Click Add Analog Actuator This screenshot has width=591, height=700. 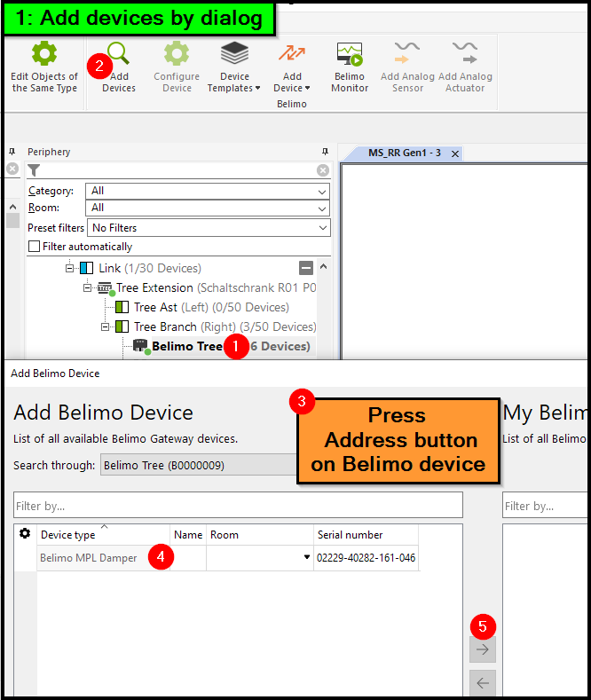coord(465,67)
